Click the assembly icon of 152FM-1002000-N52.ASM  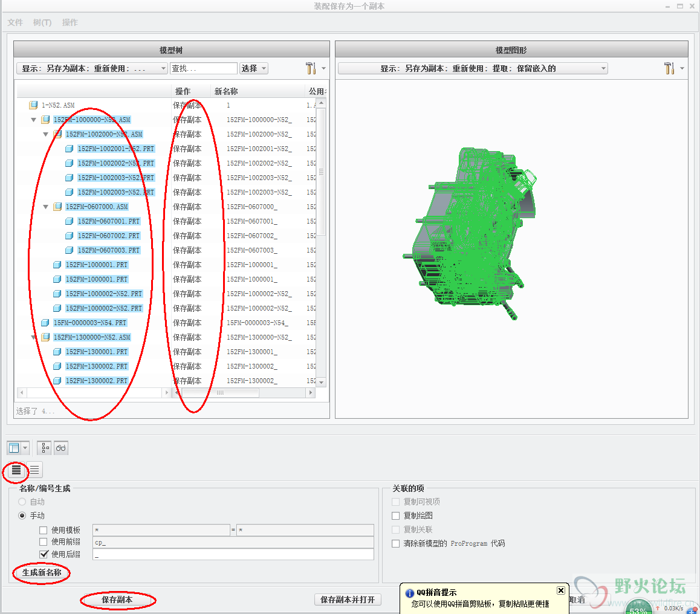[x=57, y=134]
